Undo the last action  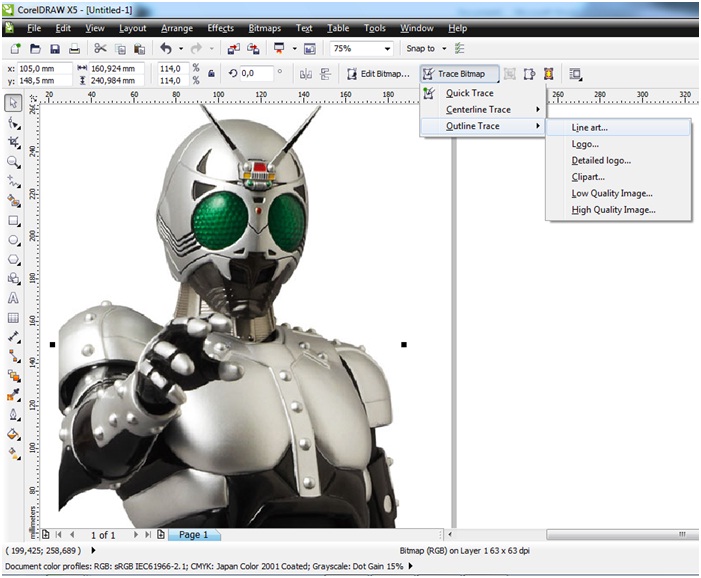(166, 48)
